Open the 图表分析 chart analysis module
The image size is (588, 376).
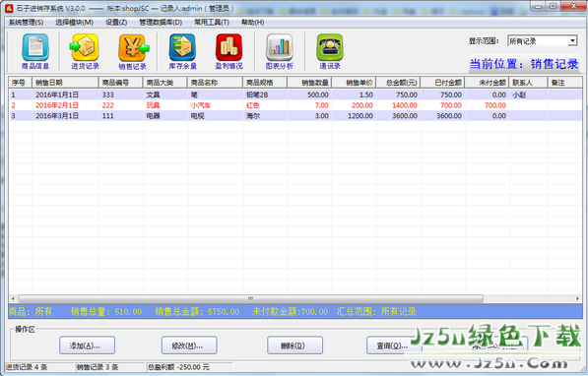[x=280, y=52]
